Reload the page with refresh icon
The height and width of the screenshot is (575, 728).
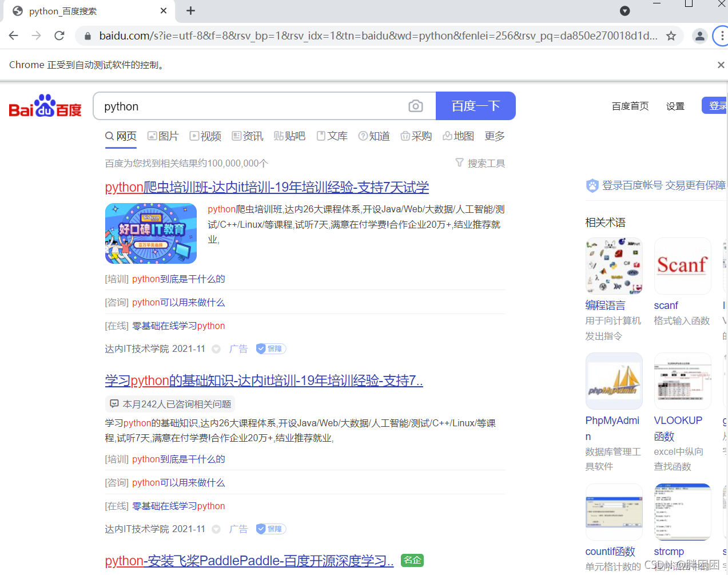point(59,35)
